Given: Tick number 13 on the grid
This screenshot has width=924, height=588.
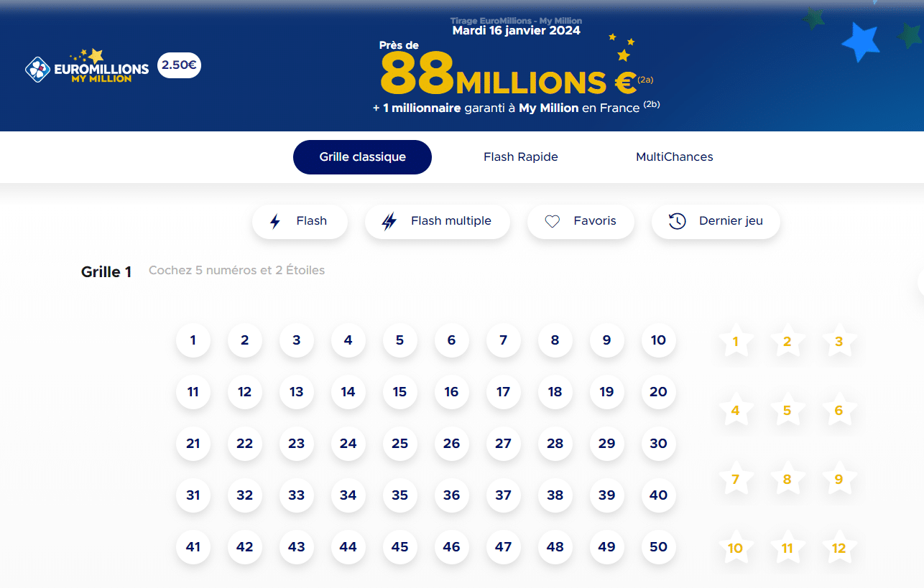Looking at the screenshot, I should pos(297,392).
